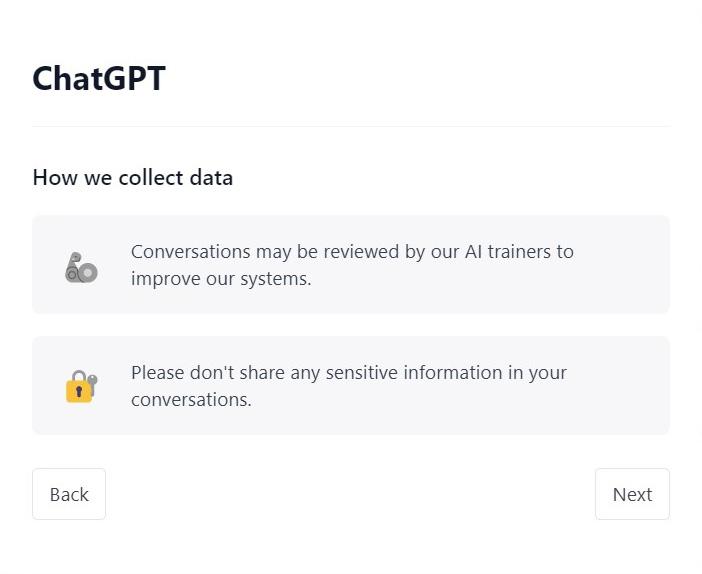Go Back to the previous step
Screen dimensions: 702x574
(x=69, y=494)
